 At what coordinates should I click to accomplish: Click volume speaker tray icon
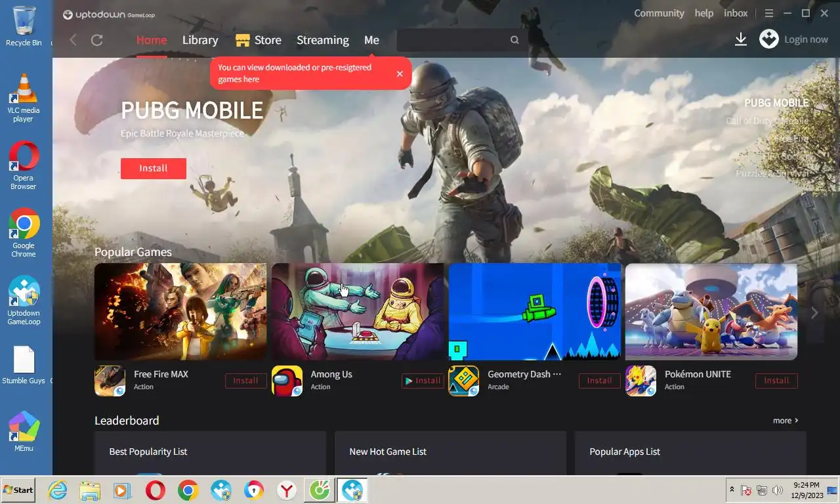pos(778,490)
